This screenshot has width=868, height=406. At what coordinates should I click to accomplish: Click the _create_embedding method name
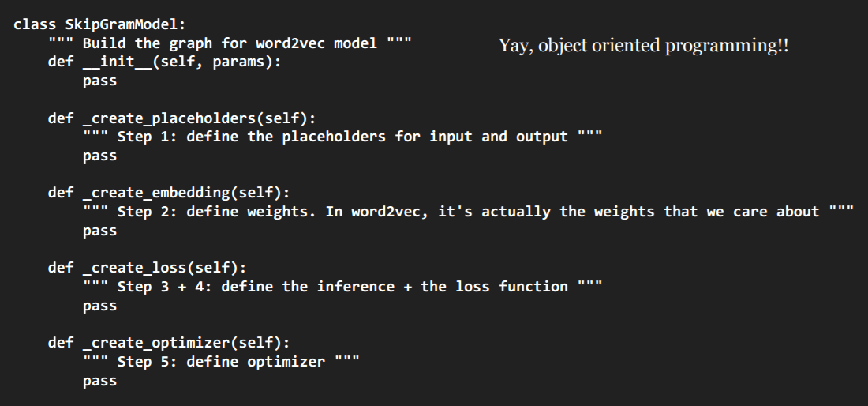coord(159,193)
